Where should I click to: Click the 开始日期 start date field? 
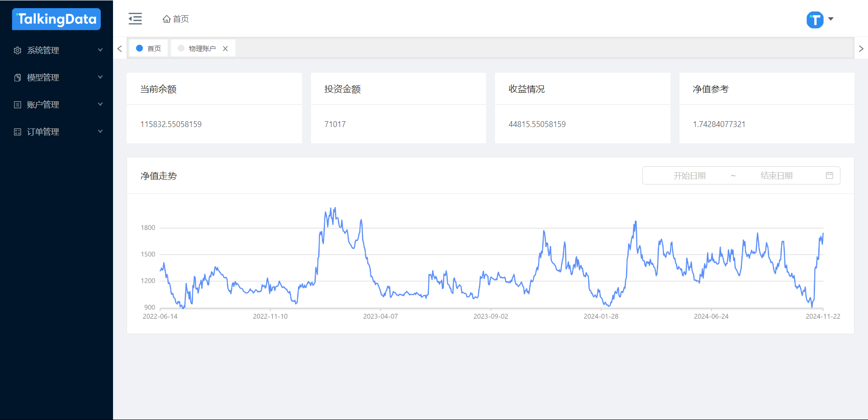point(689,175)
